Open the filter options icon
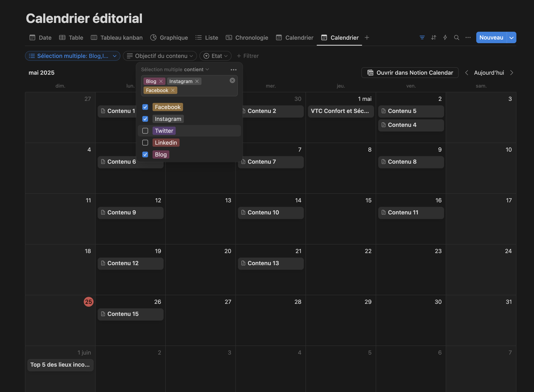The height and width of the screenshot is (392, 534). [x=422, y=37]
